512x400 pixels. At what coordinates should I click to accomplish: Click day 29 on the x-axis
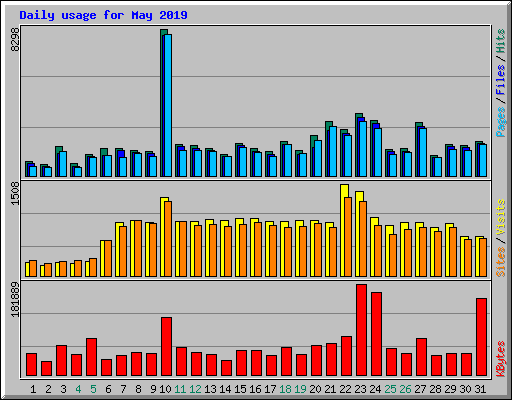pos(450,389)
